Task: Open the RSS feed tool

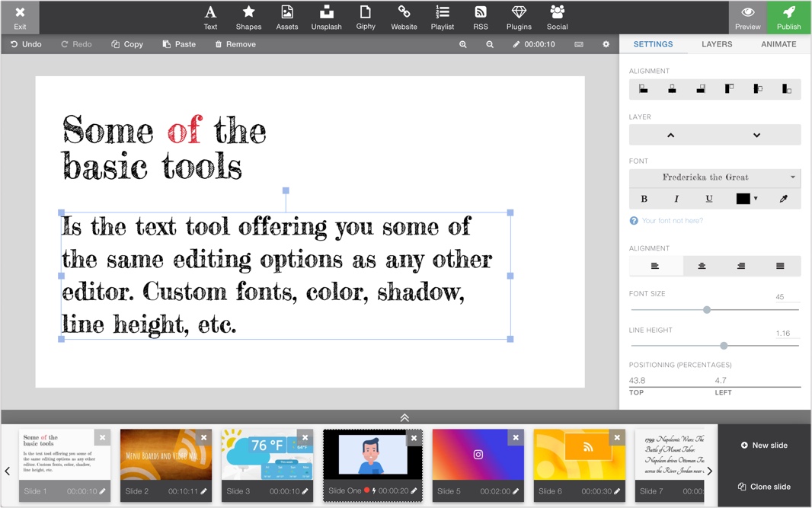Action: pos(481,17)
